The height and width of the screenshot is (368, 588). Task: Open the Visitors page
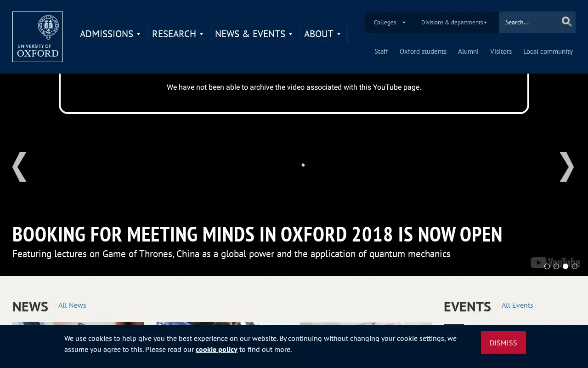501,52
